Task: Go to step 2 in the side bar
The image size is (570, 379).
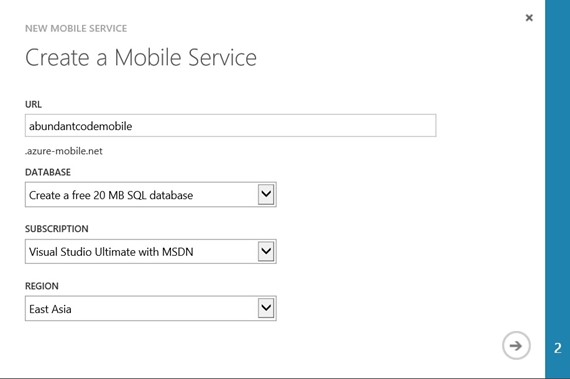Action: pyautogui.click(x=558, y=348)
